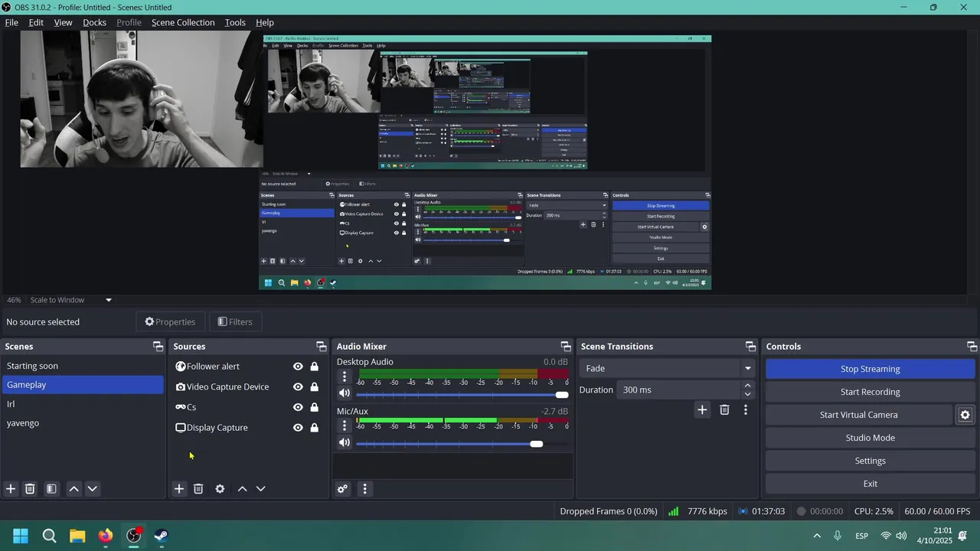
Task: Open source properties gear in Sources panel
Action: (220, 488)
